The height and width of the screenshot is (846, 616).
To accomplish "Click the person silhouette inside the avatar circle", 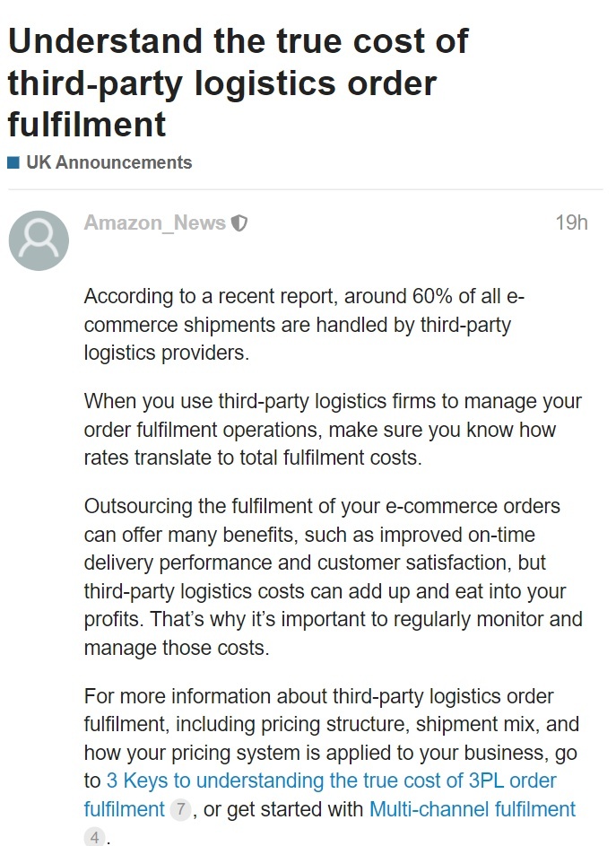I will coord(39,240).
